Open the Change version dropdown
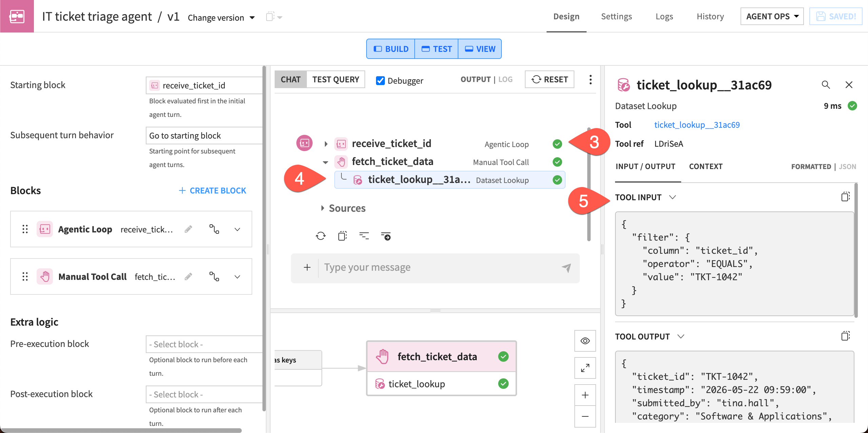Viewport: 868px width, 433px height. tap(221, 17)
